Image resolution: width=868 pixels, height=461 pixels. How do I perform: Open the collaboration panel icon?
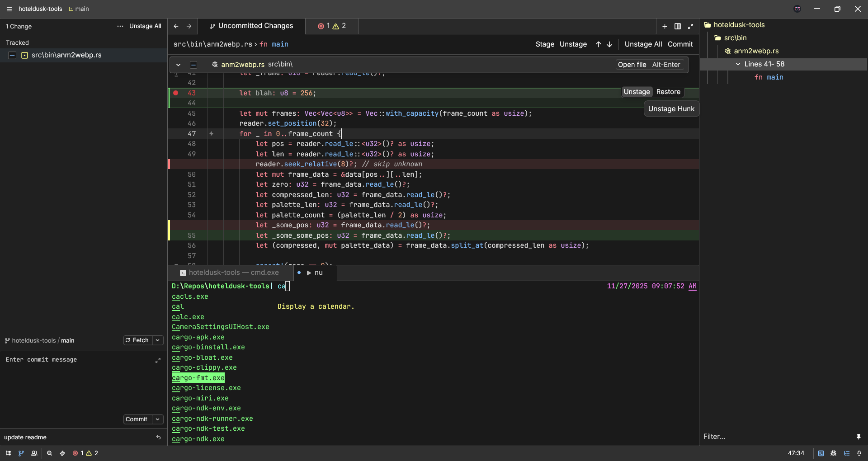click(x=34, y=453)
